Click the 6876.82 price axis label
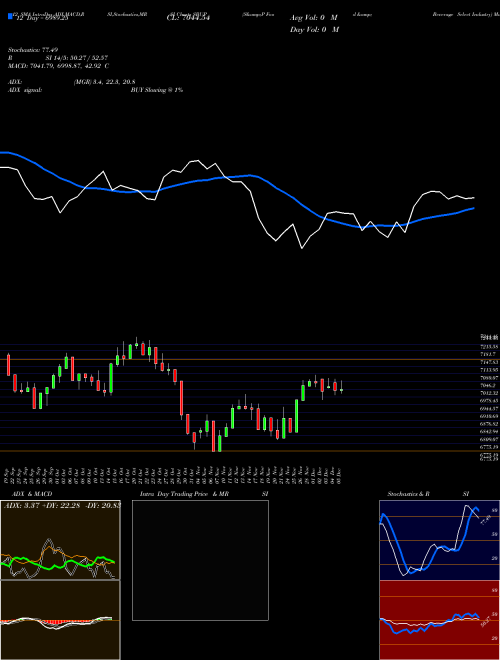 [489, 424]
